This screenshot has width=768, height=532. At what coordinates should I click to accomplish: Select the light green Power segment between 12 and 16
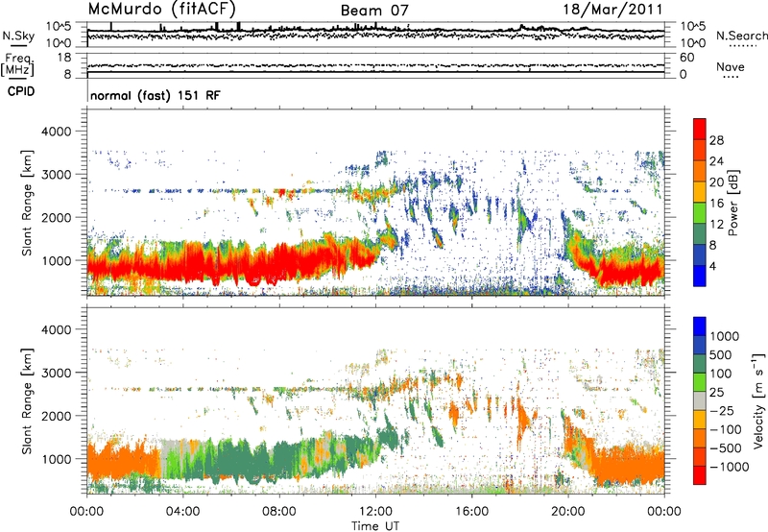(700, 213)
